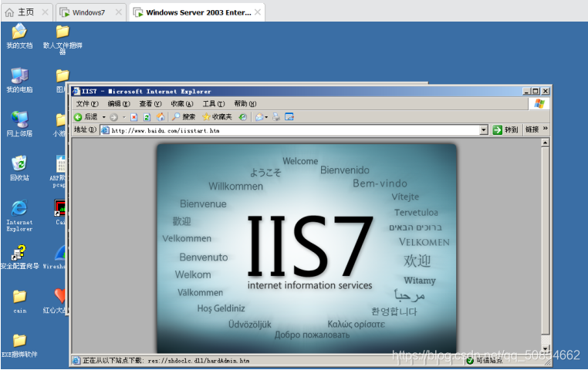Screen dimensions: 588x370
Task: Close the 主页 tab
Action: pos(45,12)
